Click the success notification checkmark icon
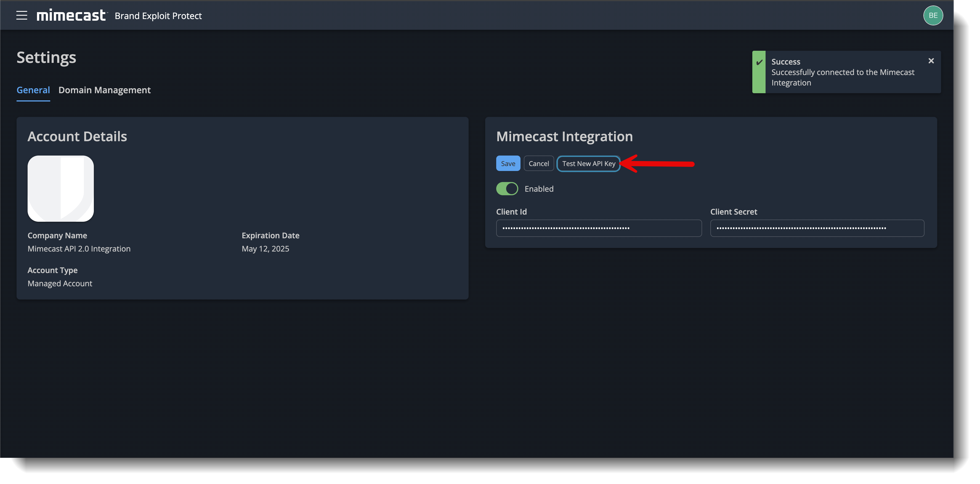This screenshot has width=980, height=484. (759, 61)
